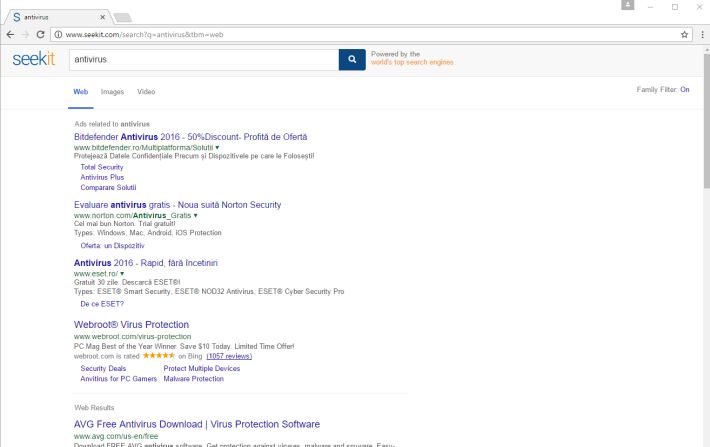Click the www.avg.com/us-en/free URL

tap(116, 436)
